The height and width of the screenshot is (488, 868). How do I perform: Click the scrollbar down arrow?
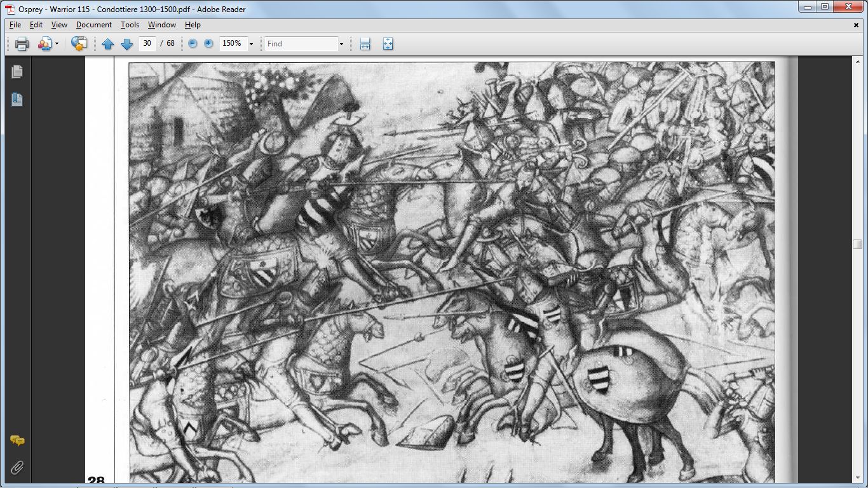click(857, 478)
